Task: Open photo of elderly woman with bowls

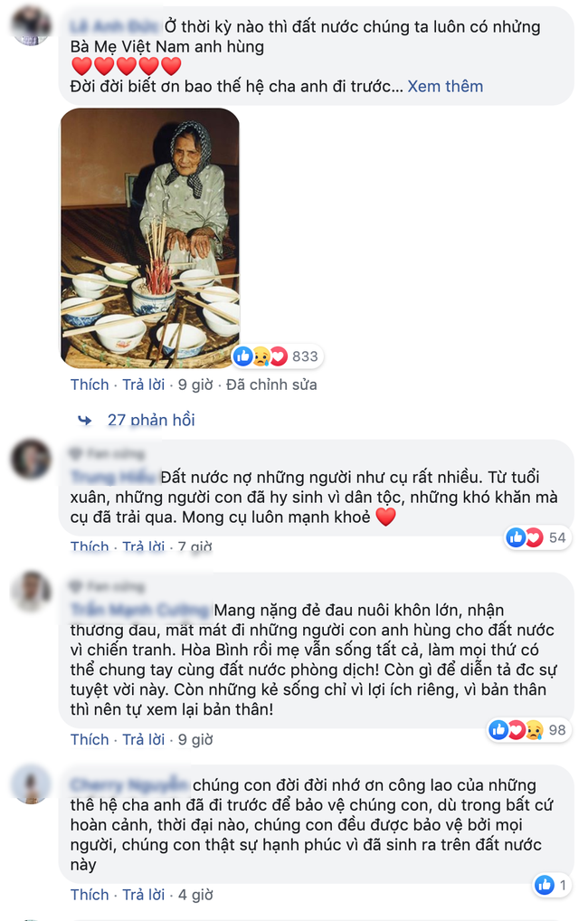Action: click(150, 238)
